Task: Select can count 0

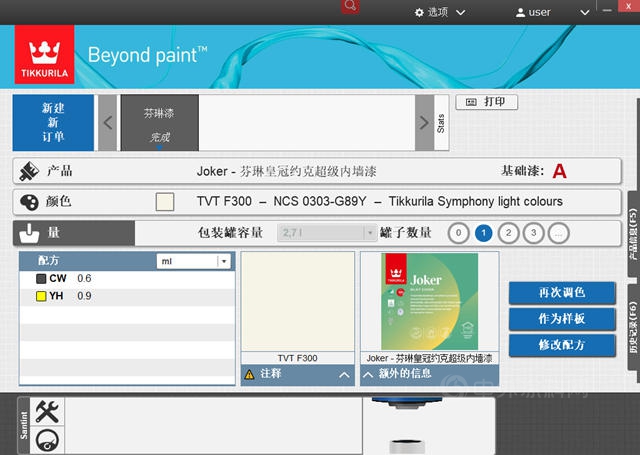Action: pyautogui.click(x=458, y=233)
